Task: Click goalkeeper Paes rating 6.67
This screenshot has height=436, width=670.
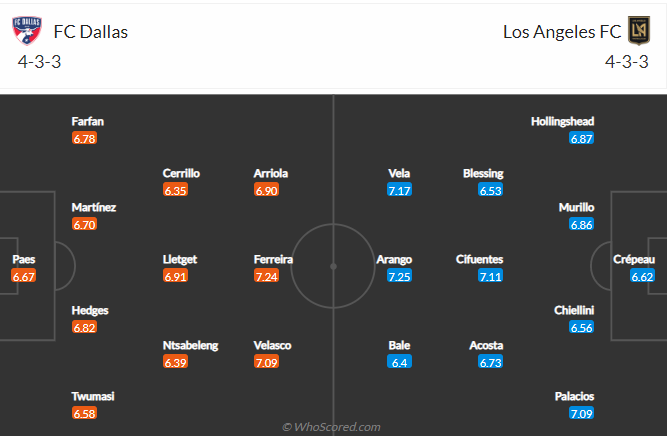Action: (24, 277)
